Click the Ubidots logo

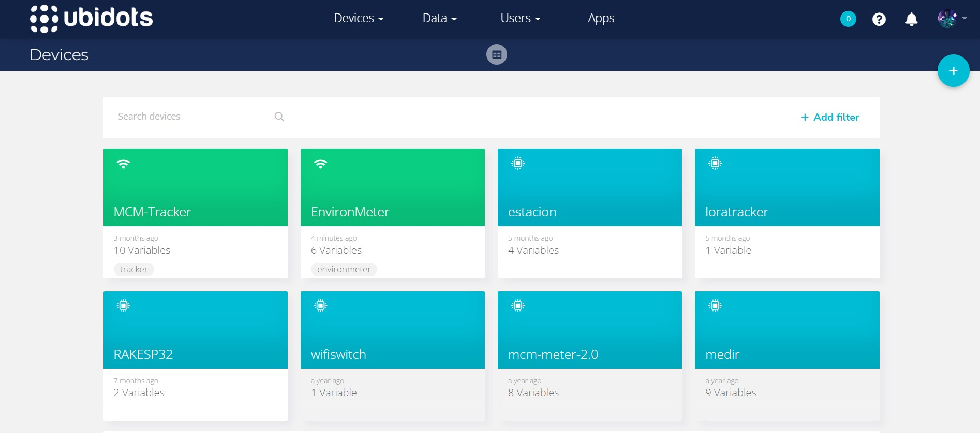[x=92, y=19]
